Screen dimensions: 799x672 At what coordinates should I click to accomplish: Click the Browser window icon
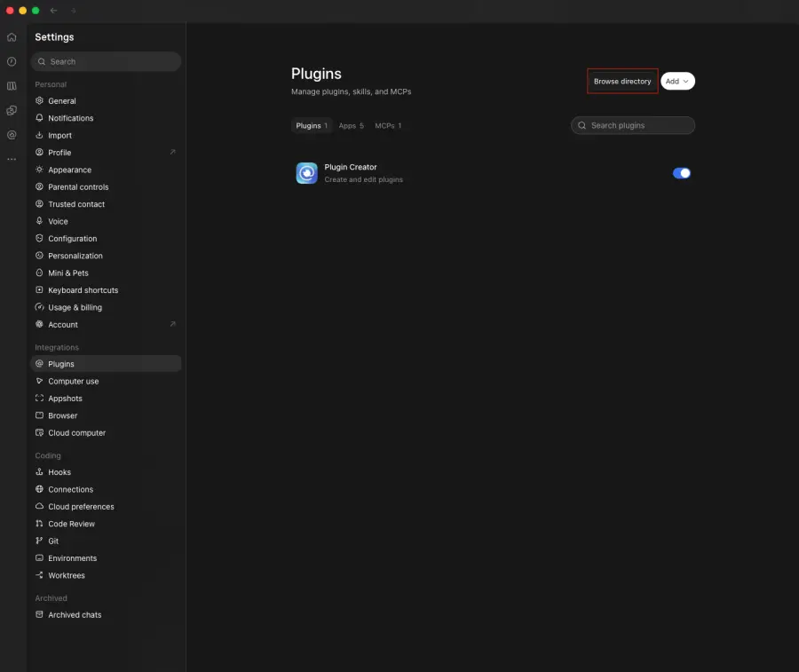pos(39,415)
